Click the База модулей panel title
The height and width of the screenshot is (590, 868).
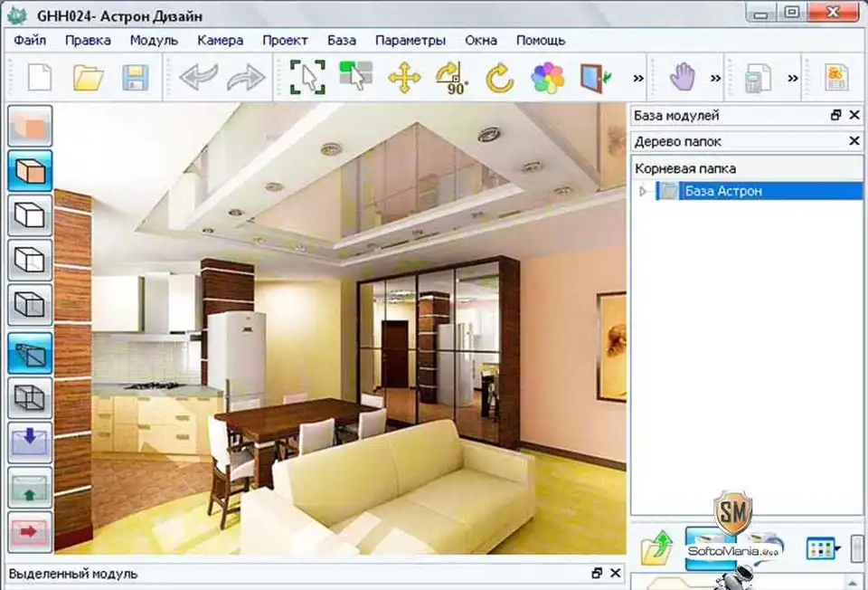676,116
